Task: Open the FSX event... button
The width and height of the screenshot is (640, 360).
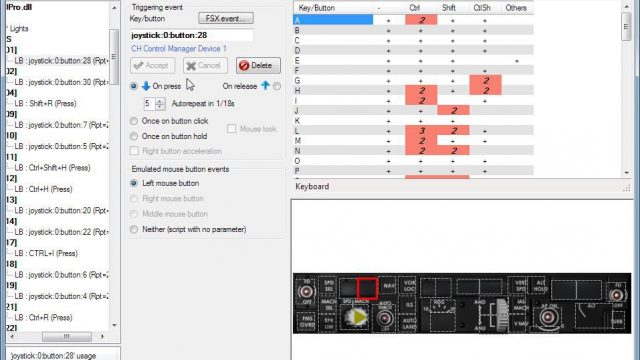Action: pyautogui.click(x=226, y=18)
